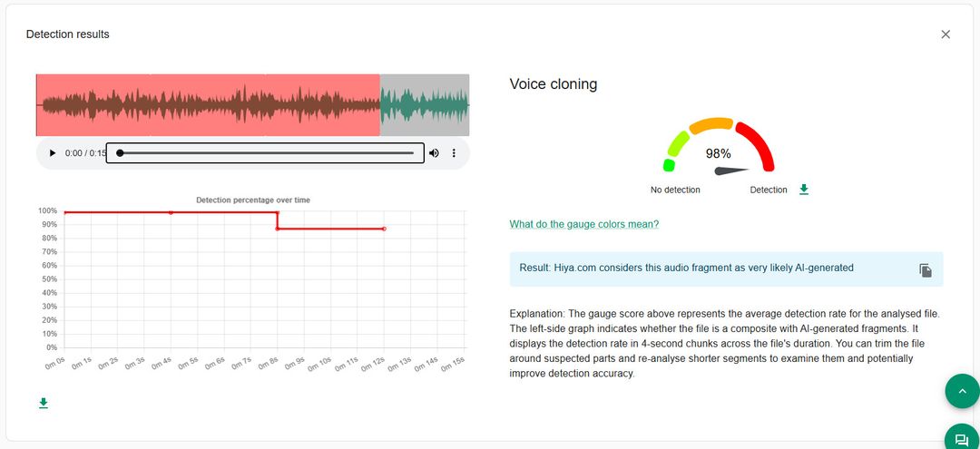Open audio player more options menu
The width and height of the screenshot is (980, 449).
click(454, 153)
